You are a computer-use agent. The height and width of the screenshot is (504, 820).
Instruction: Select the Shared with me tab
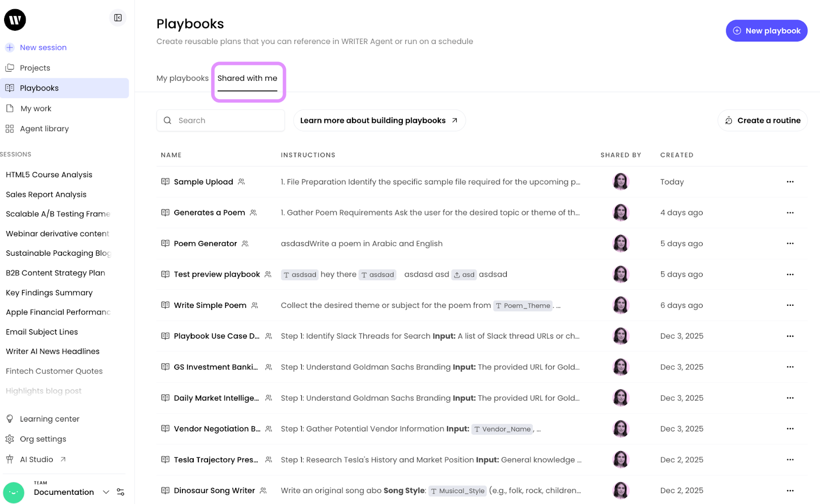click(247, 78)
